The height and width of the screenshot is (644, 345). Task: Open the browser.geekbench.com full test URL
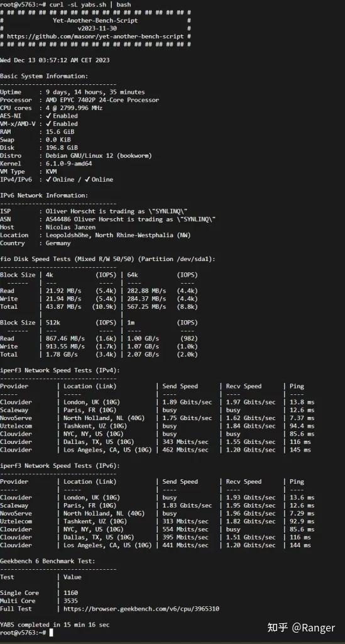click(x=141, y=609)
